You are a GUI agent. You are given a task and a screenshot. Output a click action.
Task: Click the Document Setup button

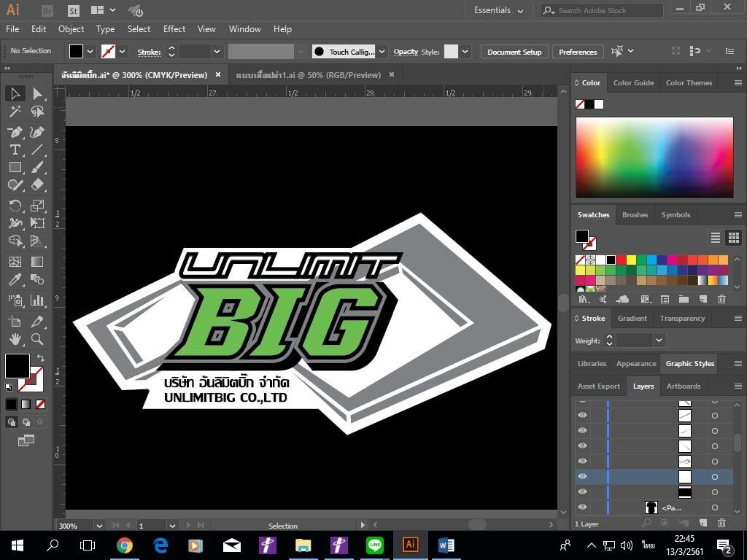pyautogui.click(x=514, y=52)
